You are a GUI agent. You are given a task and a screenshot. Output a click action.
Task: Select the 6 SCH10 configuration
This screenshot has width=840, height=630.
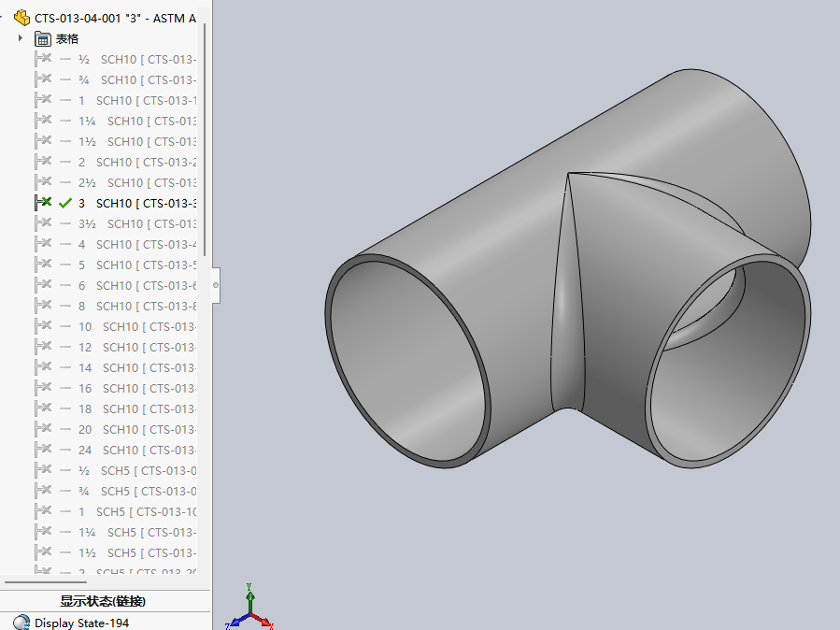coord(137,285)
